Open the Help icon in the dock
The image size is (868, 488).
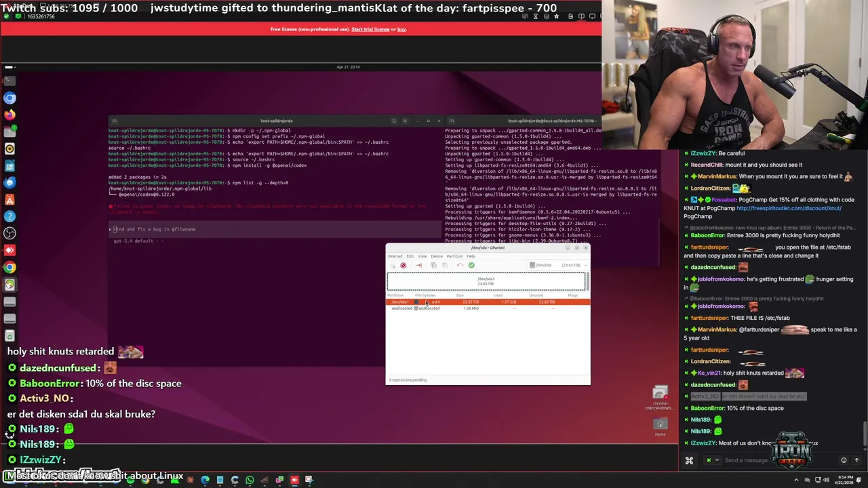click(9, 217)
